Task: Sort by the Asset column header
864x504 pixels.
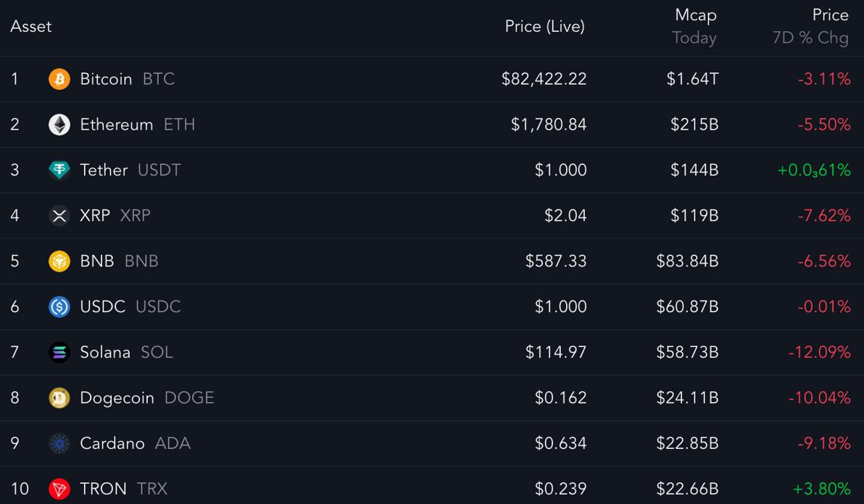Action: (x=31, y=27)
